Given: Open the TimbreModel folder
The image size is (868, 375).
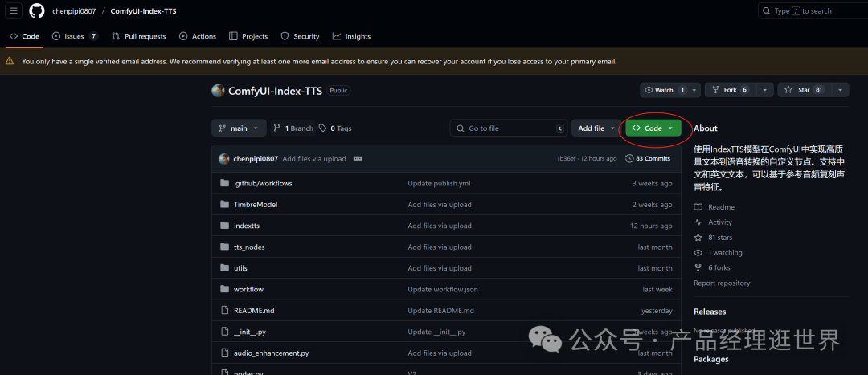Looking at the screenshot, I should click(256, 205).
